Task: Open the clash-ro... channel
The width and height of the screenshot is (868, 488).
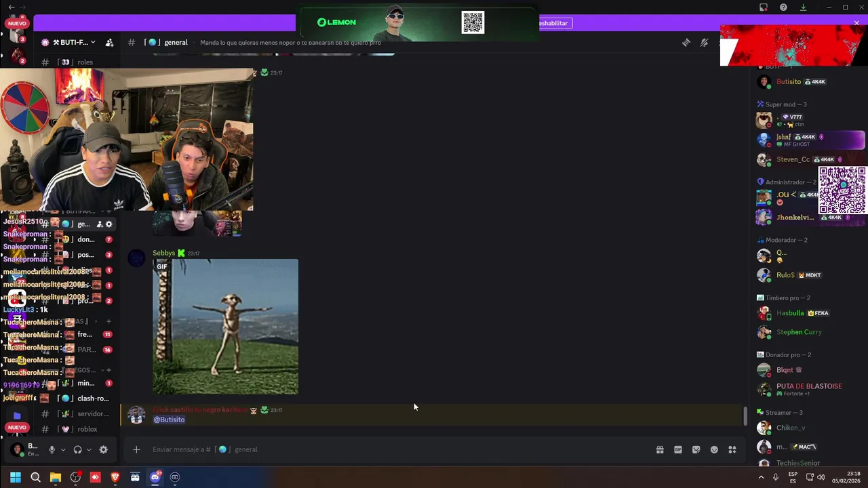Action: click(x=77, y=399)
